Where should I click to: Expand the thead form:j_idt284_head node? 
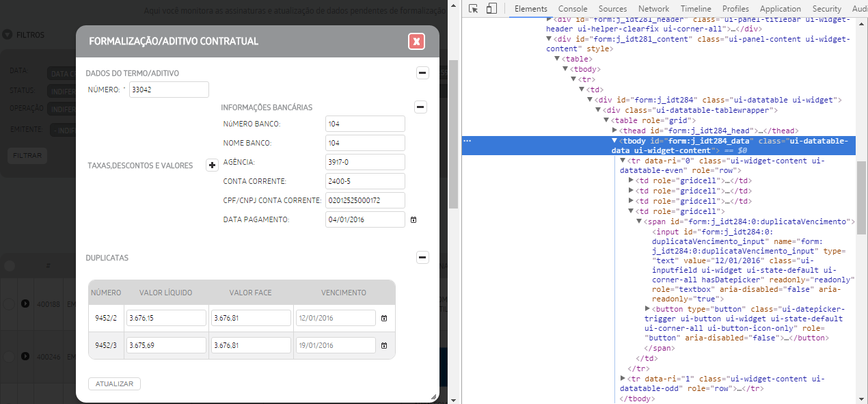[x=614, y=131]
